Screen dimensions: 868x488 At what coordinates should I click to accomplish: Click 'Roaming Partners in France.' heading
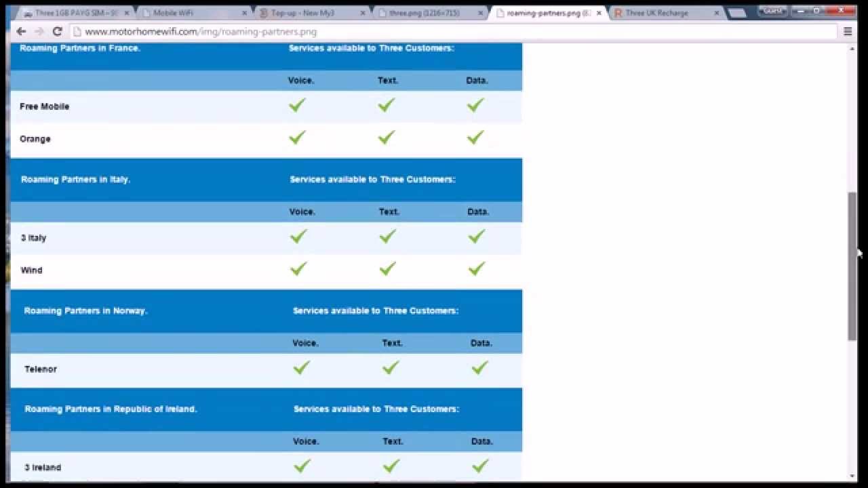80,48
